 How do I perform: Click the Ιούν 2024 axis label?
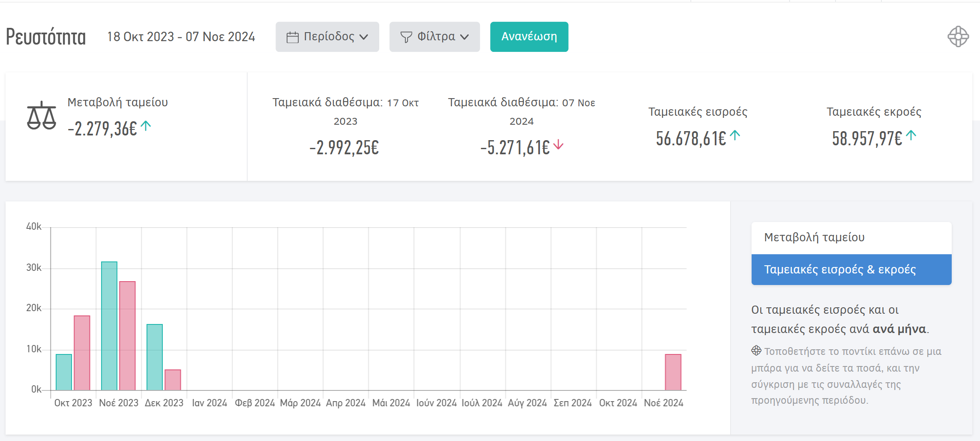[437, 403]
